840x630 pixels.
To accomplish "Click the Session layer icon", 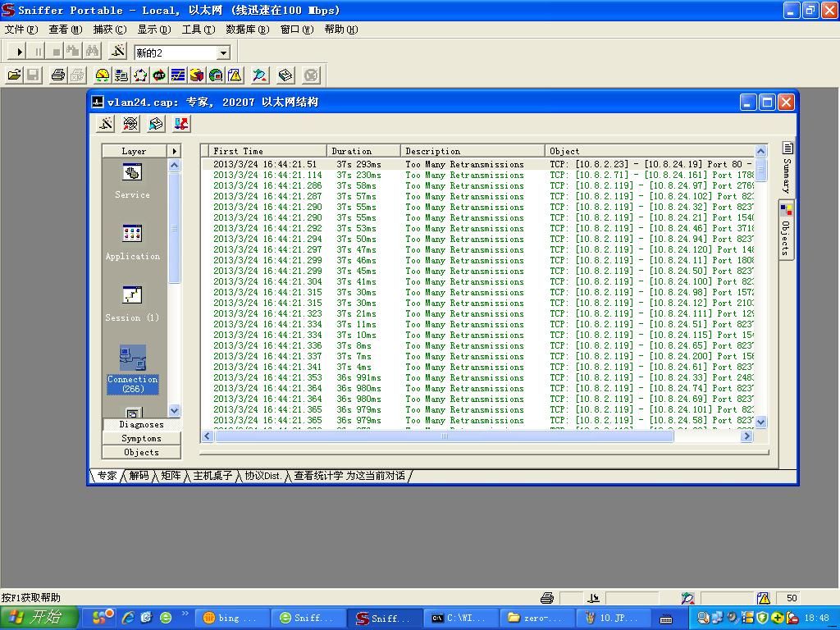I will (132, 295).
